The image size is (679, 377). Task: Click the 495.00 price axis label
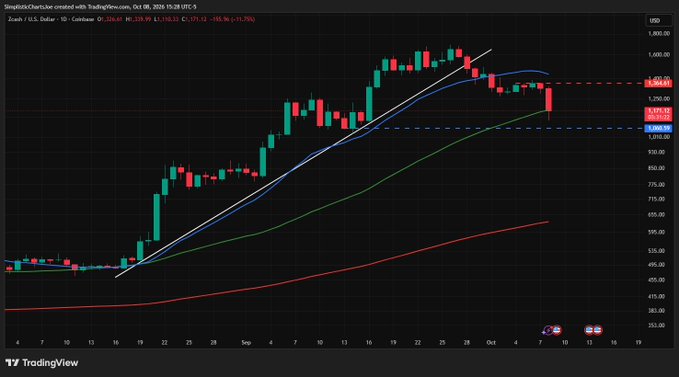coord(656,264)
